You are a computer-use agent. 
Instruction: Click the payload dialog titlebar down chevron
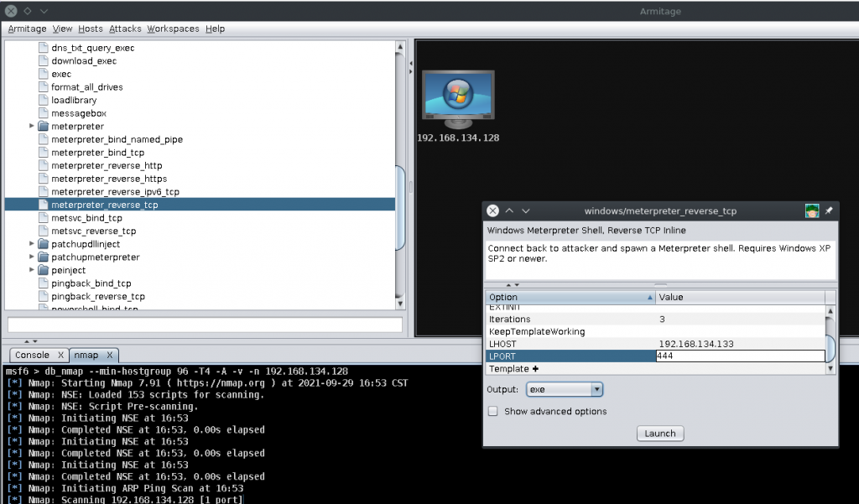[x=526, y=211]
